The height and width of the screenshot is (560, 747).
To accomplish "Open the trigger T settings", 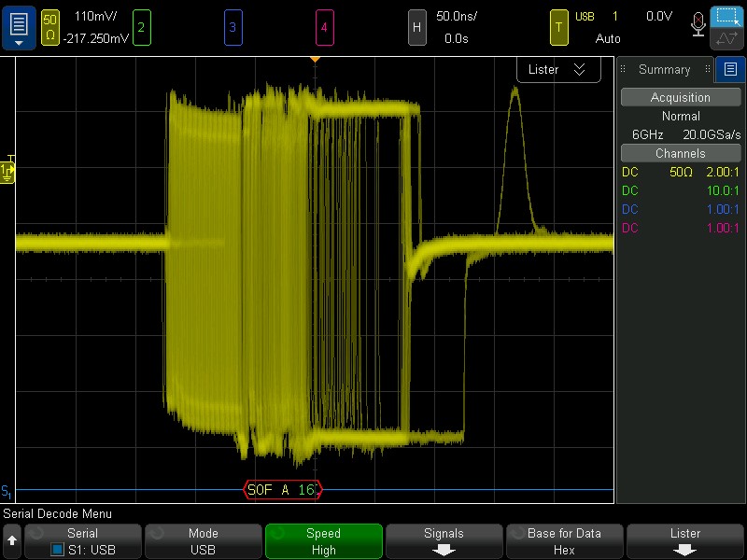I will click(x=558, y=28).
